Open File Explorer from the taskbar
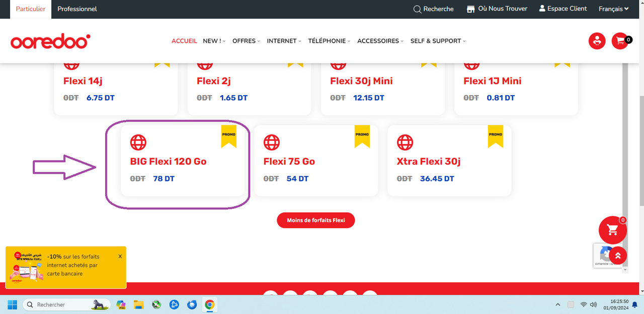 139,304
